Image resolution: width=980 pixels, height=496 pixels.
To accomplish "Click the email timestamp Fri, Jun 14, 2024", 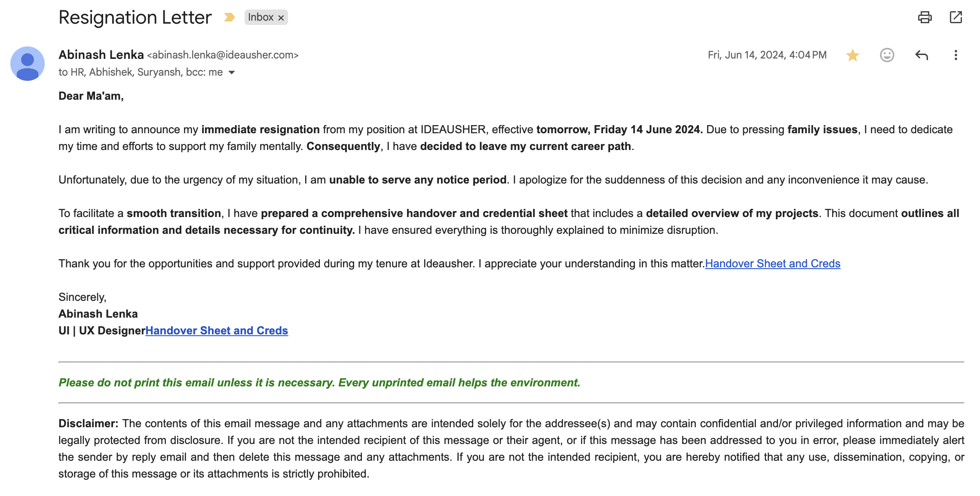I will pyautogui.click(x=767, y=55).
